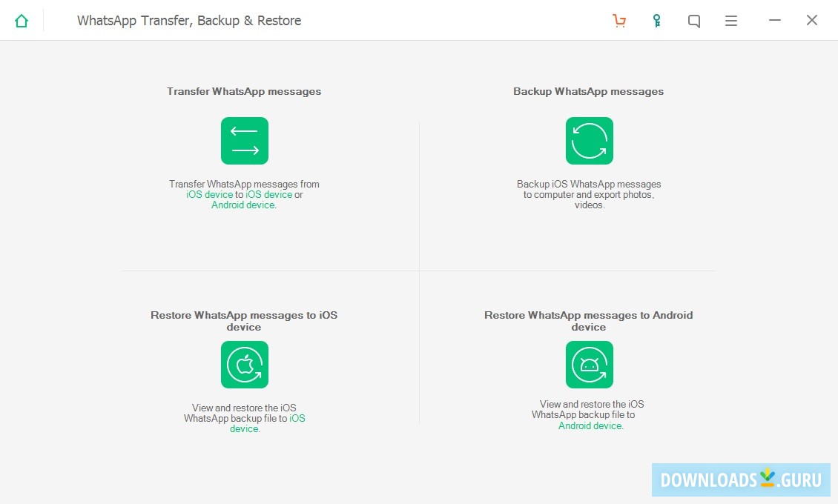Select the Restore to iOS apple icon
The image size is (838, 504).
(245, 365)
